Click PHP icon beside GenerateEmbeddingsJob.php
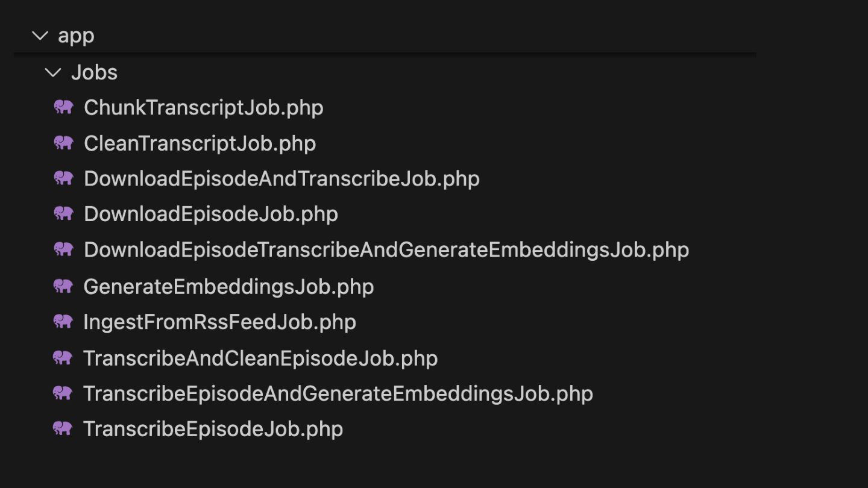This screenshot has height=488, width=868. 63,286
